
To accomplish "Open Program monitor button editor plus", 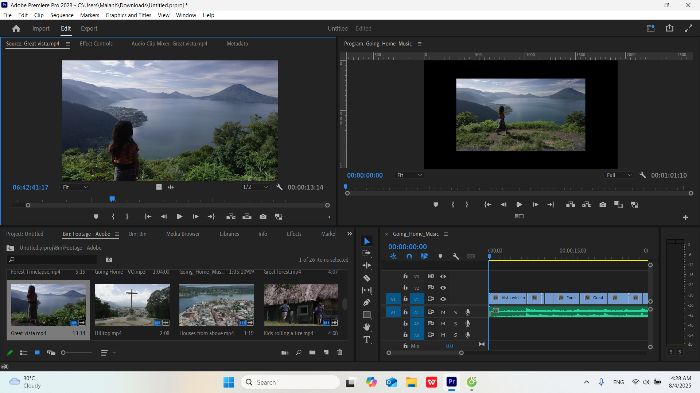I will [685, 217].
